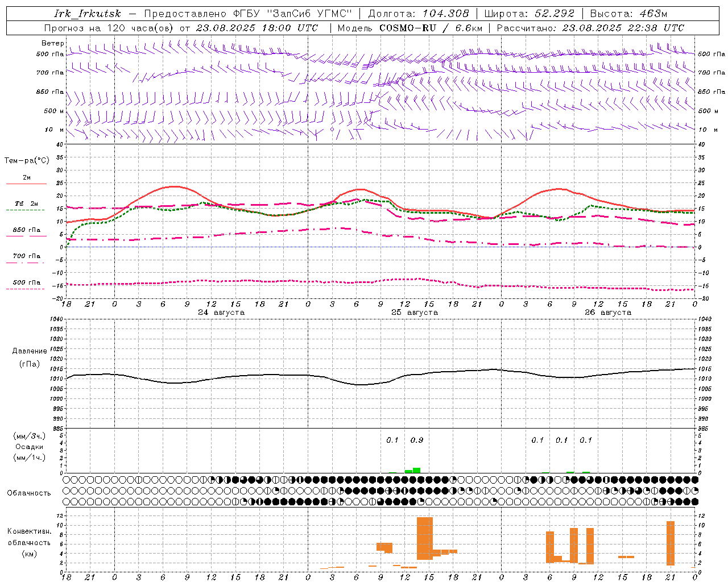The width and height of the screenshot is (728, 582).
Task: Select the elevation label Высота: 463м
Action: (x=628, y=14)
